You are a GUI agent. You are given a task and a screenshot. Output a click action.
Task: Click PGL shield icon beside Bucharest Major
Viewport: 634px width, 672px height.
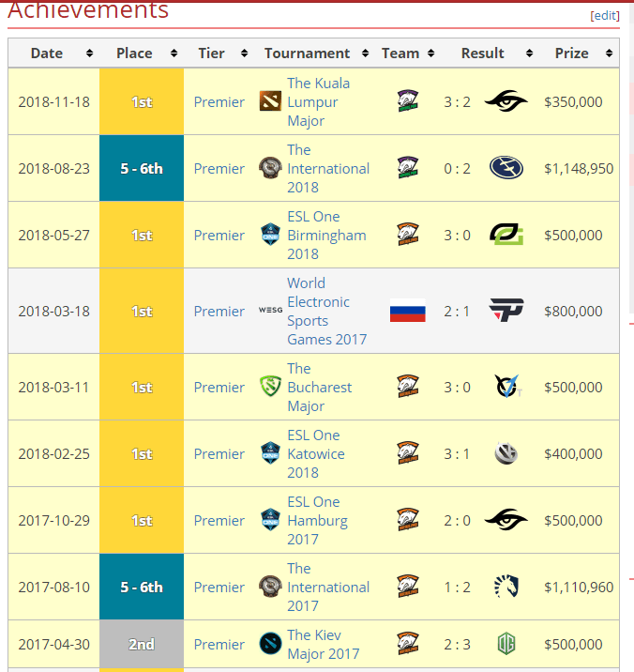pyautogui.click(x=270, y=387)
